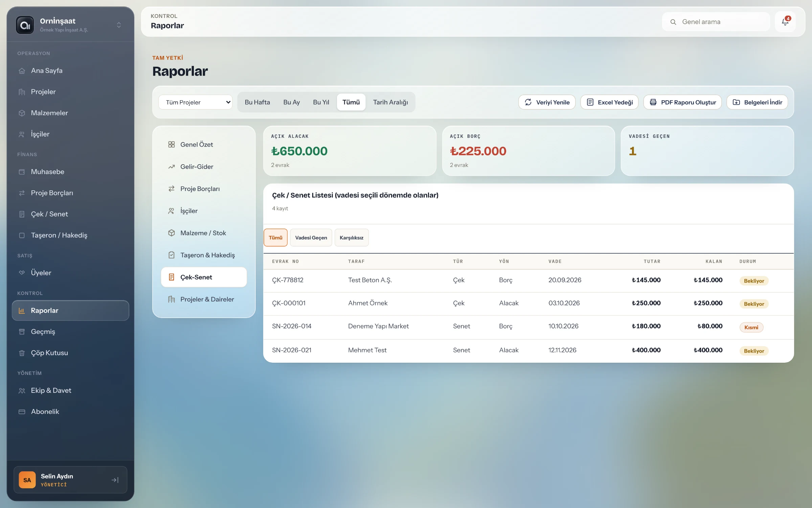
Task: Click the Üyeler handshake icon
Action: (x=22, y=273)
